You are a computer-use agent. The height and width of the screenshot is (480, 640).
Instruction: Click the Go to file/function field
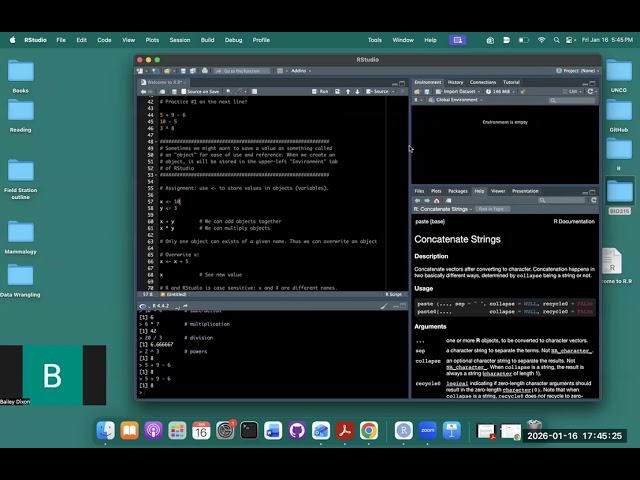click(242, 71)
